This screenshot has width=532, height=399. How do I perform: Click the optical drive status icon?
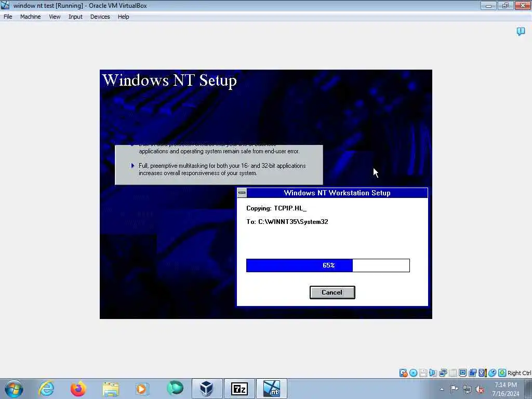[413, 373]
